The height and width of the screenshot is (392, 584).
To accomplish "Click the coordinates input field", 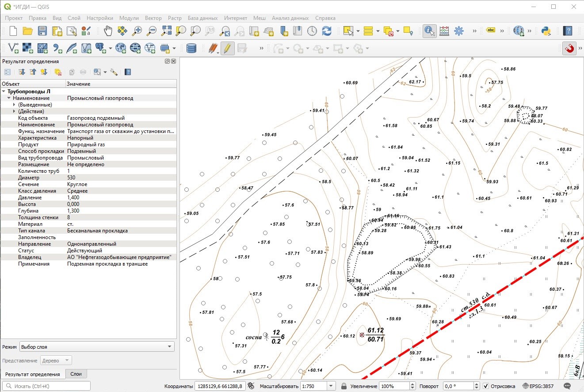I will pos(220,386).
